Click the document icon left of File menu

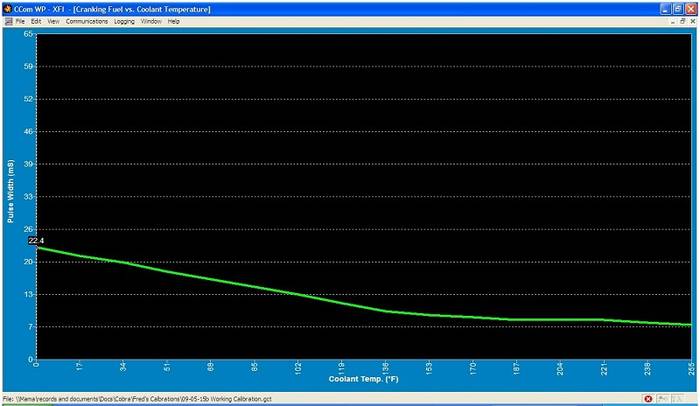point(7,21)
